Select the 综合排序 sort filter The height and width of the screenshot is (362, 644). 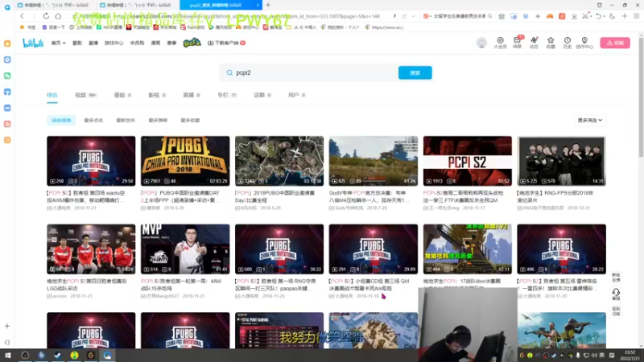click(x=61, y=120)
